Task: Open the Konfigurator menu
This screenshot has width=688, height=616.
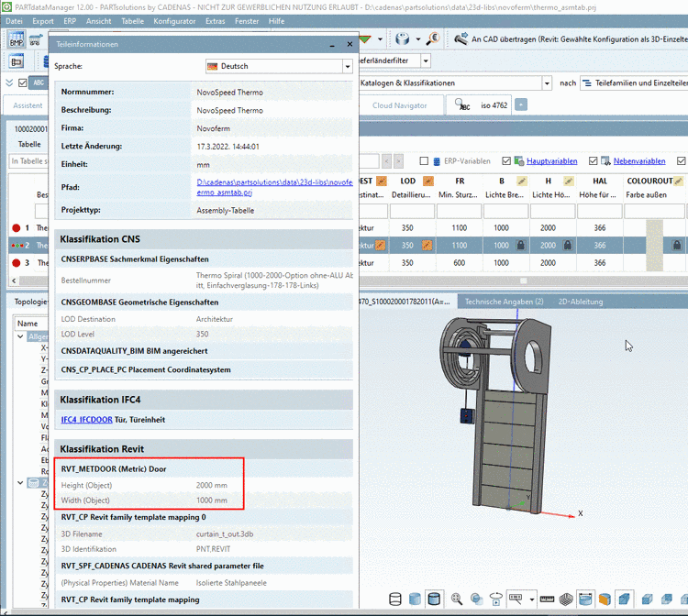Action: coord(173,20)
